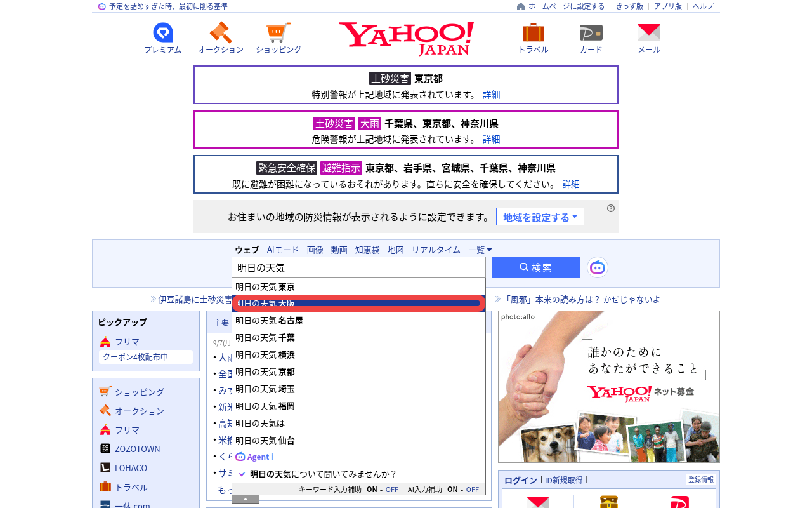This screenshot has width=812, height=508.
Task: Click the face icon beside 予定を詰めすぎた時
Action: [x=102, y=6]
